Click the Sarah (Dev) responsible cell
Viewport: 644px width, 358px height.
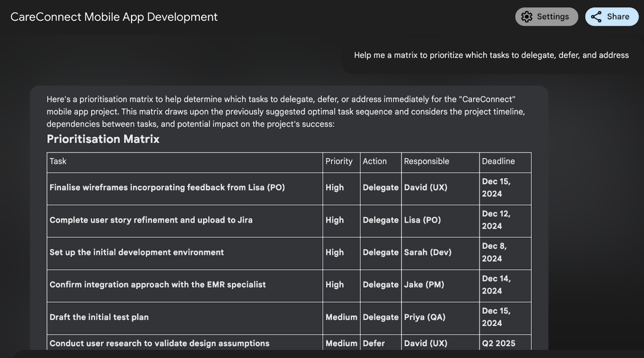[428, 253]
